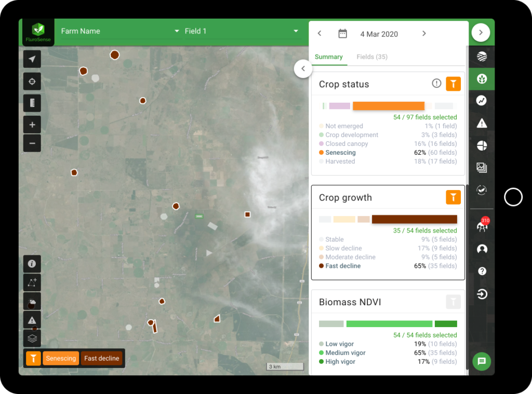Remove the Senescing filter chip
The width and height of the screenshot is (532, 394).
[x=61, y=358]
